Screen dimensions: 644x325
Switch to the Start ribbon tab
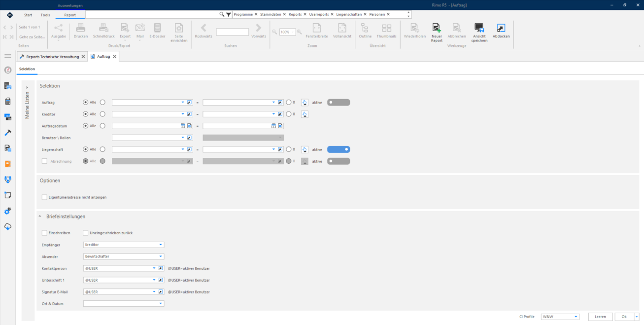tap(28, 15)
